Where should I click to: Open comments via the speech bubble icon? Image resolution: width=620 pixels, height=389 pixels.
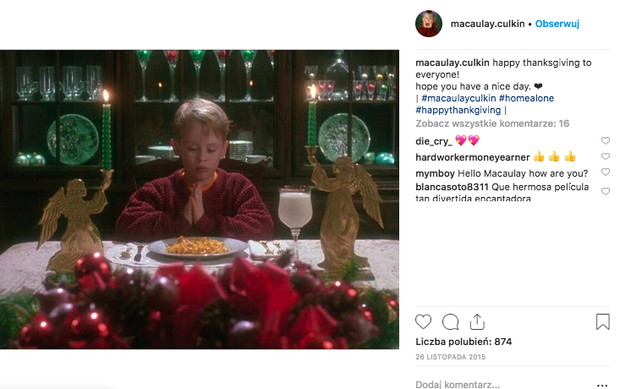click(x=450, y=322)
